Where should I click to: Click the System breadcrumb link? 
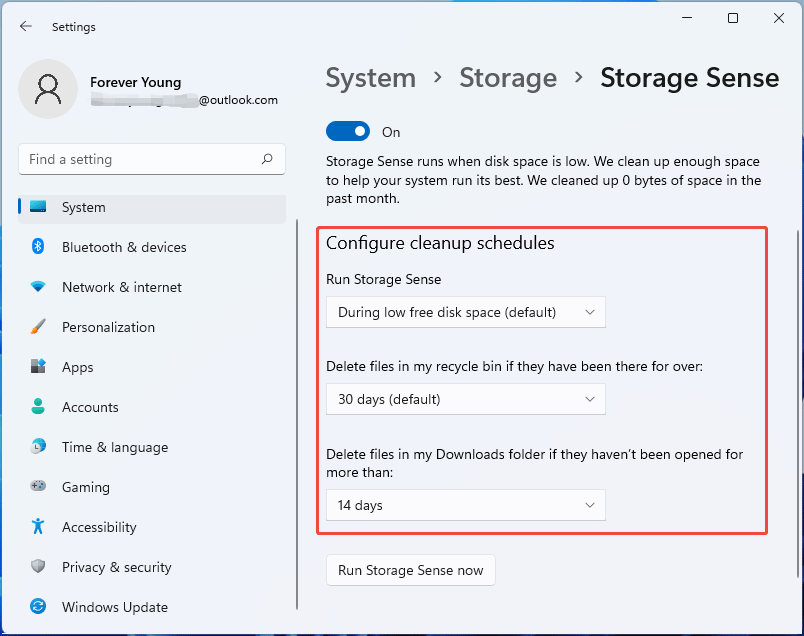371,78
